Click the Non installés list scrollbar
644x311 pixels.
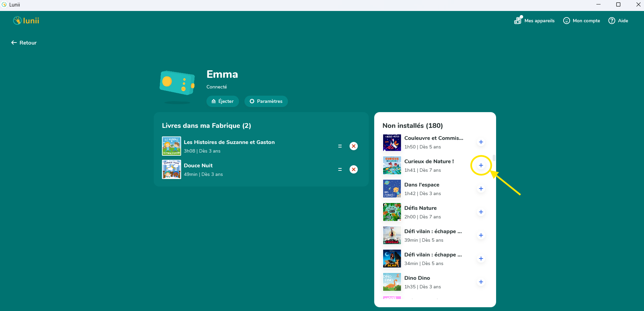[x=494, y=158]
